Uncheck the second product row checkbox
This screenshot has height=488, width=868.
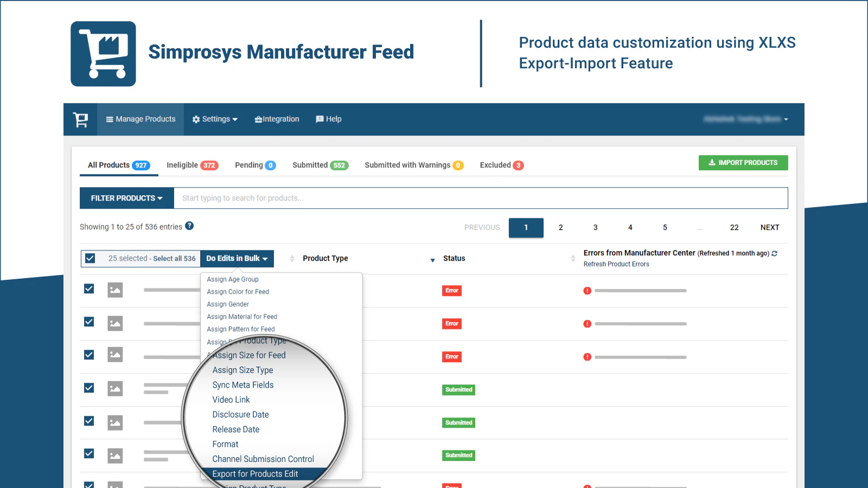pyautogui.click(x=89, y=322)
